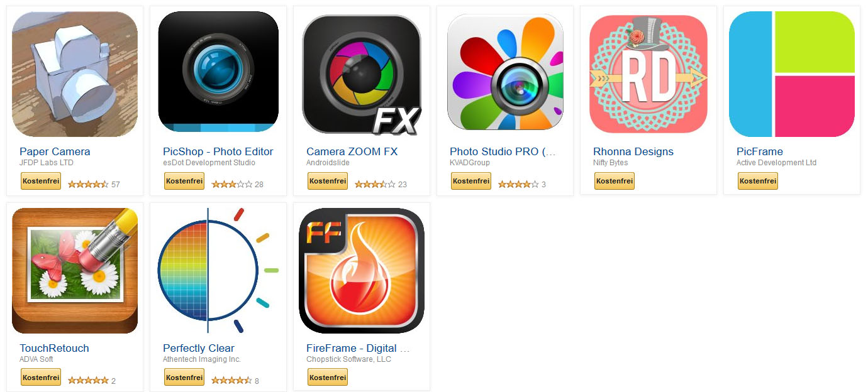This screenshot has width=868, height=392.
Task: Click Kostenfrei button under PicFrame
Action: (758, 181)
